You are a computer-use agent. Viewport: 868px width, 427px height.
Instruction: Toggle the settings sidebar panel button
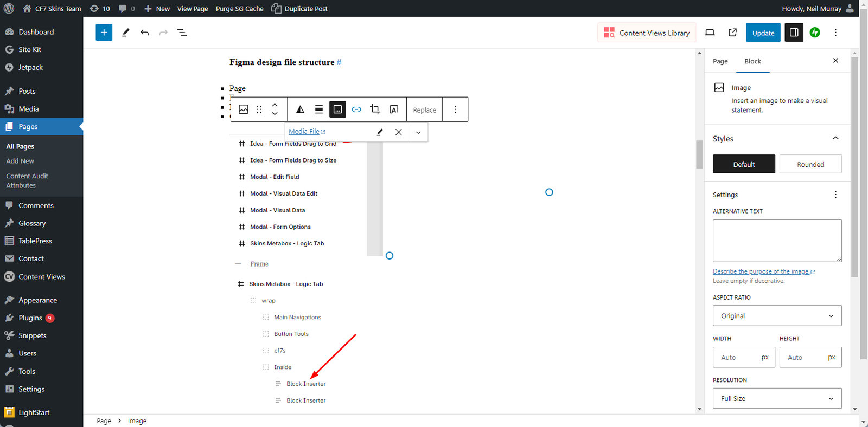tap(794, 33)
